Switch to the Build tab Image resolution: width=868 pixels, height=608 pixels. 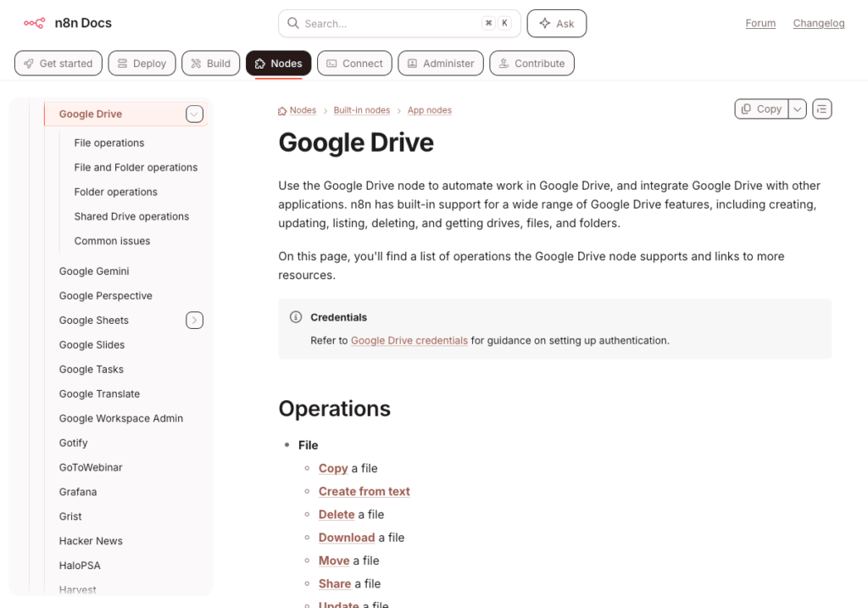(211, 63)
